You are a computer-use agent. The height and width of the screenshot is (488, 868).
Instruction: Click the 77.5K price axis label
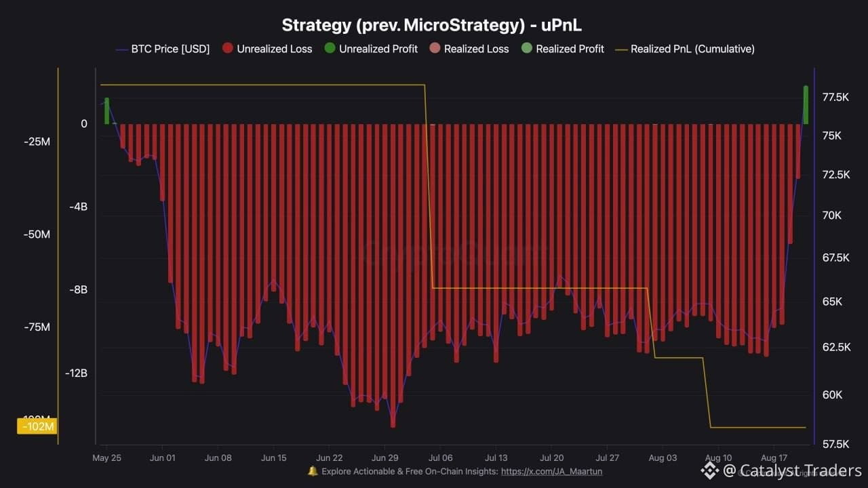click(x=835, y=98)
